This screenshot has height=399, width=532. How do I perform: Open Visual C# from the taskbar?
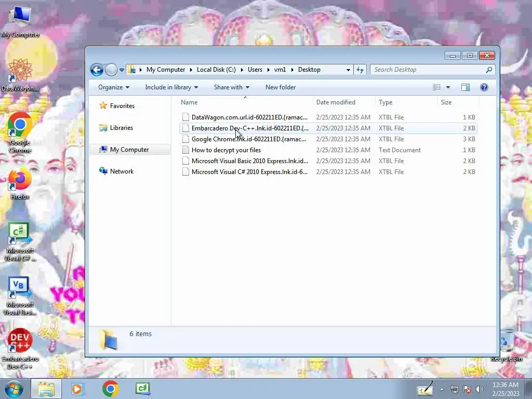(142, 389)
